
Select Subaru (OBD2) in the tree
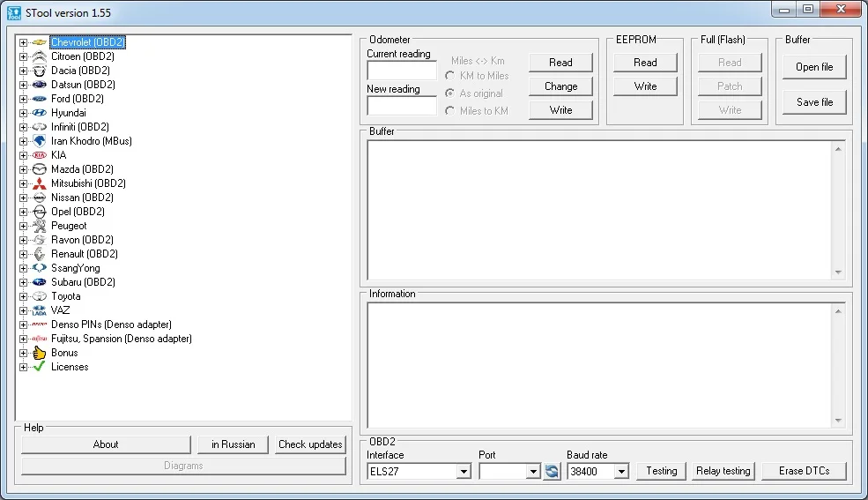point(83,282)
